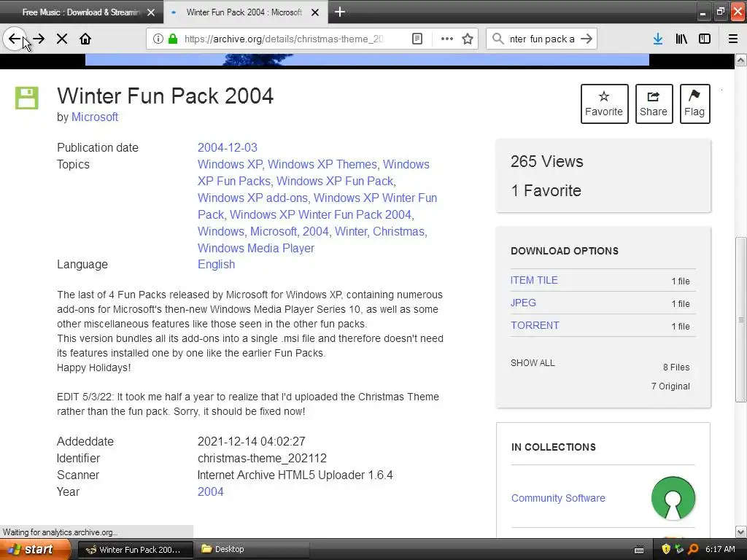The image size is (747, 560).
Task: Share this item
Action: click(654, 104)
